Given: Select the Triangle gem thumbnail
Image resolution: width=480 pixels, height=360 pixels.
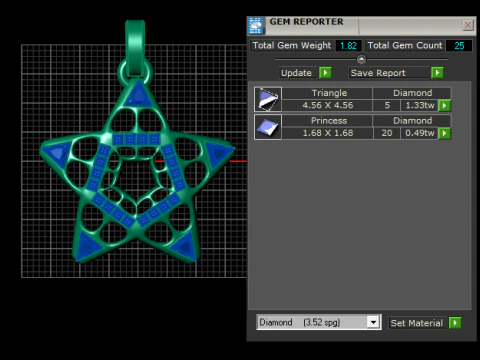Looking at the screenshot, I should pyautogui.click(x=268, y=99).
